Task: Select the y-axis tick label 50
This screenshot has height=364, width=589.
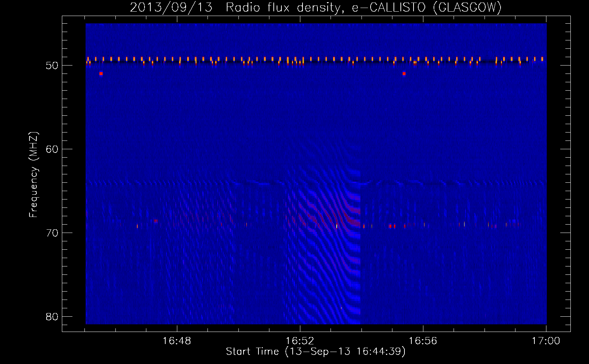Action: coord(52,66)
